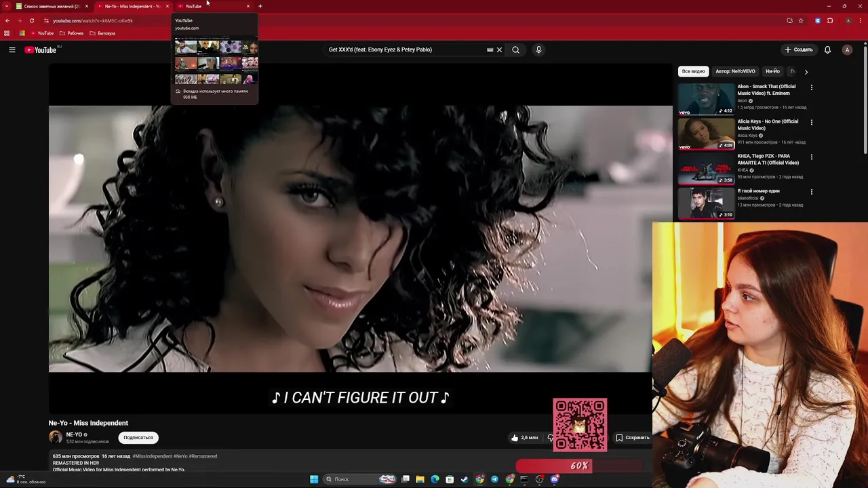Open the Windows Start menu

[x=314, y=479]
